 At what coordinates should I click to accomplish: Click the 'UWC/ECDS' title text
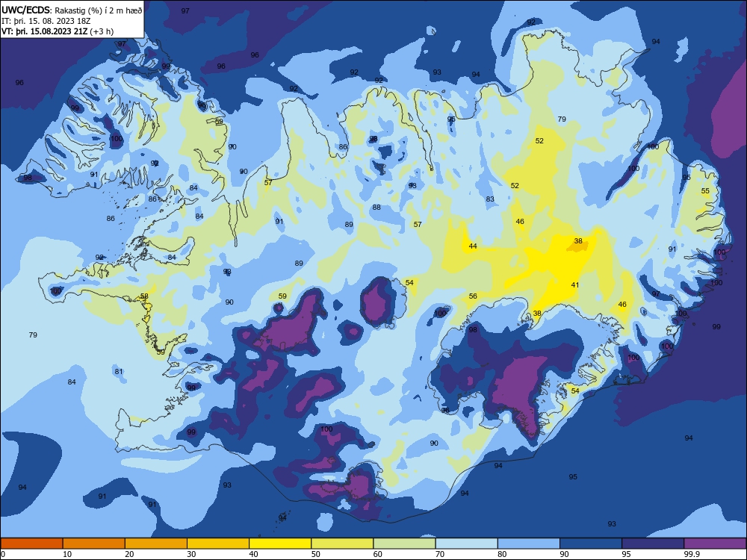coord(25,10)
